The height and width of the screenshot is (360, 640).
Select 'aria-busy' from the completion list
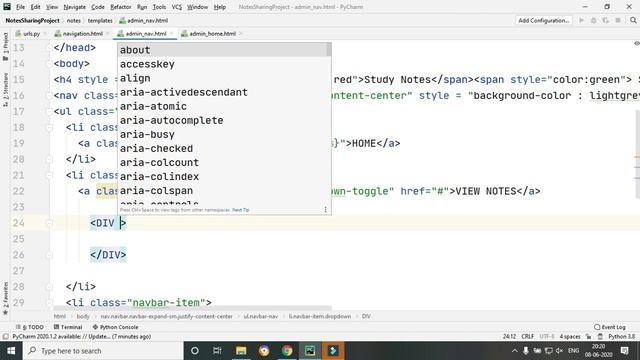(224, 134)
